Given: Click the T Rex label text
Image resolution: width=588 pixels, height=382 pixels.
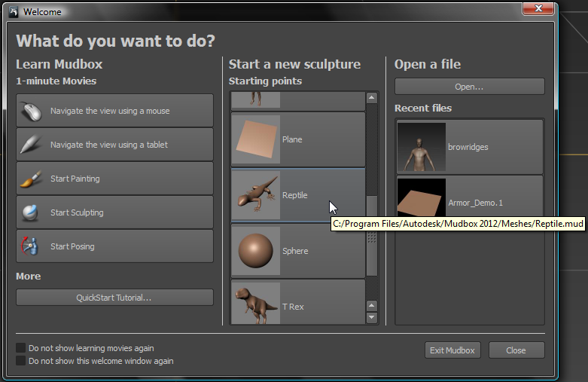Looking at the screenshot, I should pos(293,307).
